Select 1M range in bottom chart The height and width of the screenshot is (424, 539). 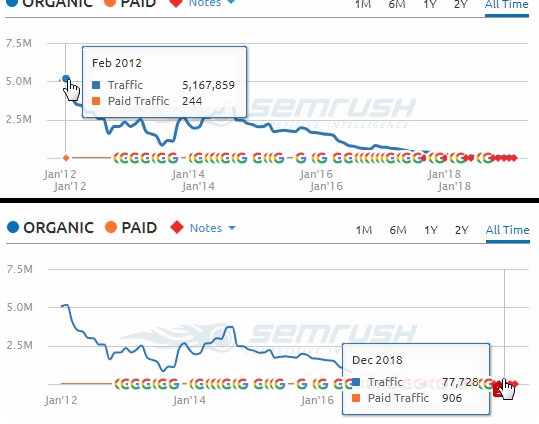click(x=364, y=230)
